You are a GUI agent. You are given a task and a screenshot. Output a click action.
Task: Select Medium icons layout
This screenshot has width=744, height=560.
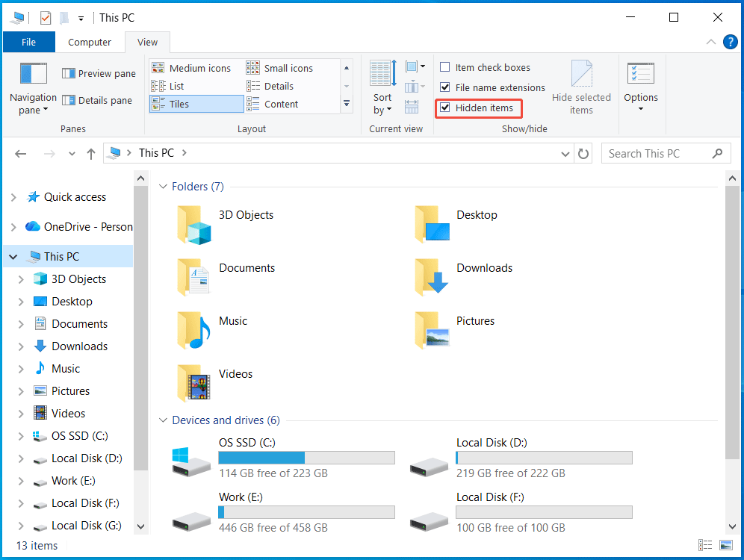191,68
